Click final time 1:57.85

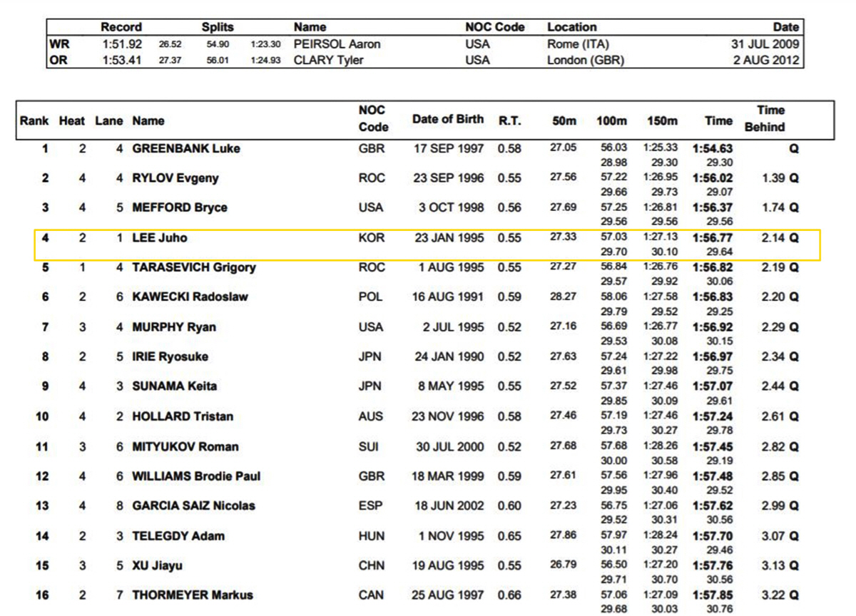pos(713,595)
